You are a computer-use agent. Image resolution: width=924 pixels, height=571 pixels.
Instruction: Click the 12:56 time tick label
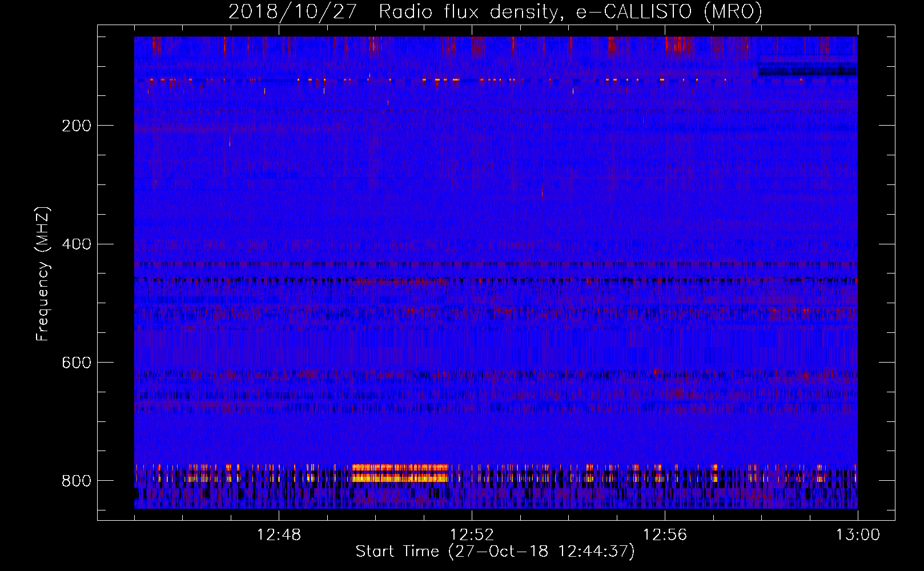665,535
